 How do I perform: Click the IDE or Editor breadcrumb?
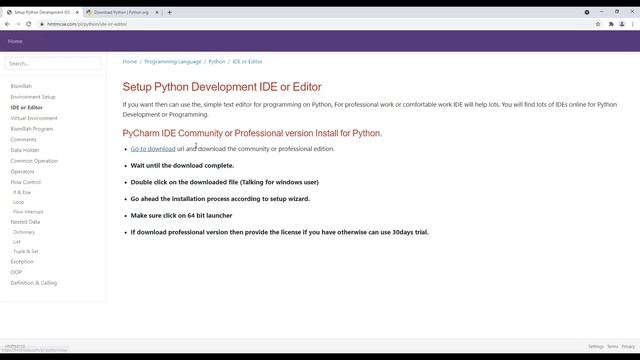pos(247,62)
